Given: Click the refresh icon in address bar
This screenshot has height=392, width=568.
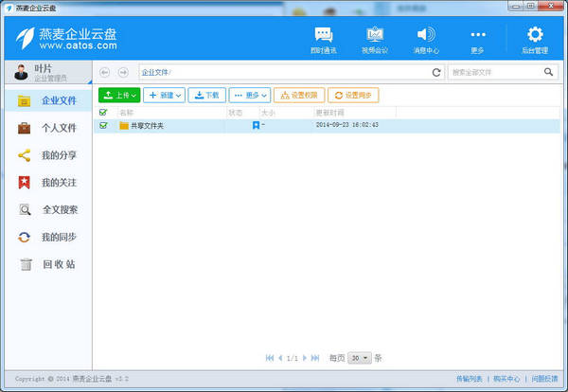Looking at the screenshot, I should tap(436, 72).
